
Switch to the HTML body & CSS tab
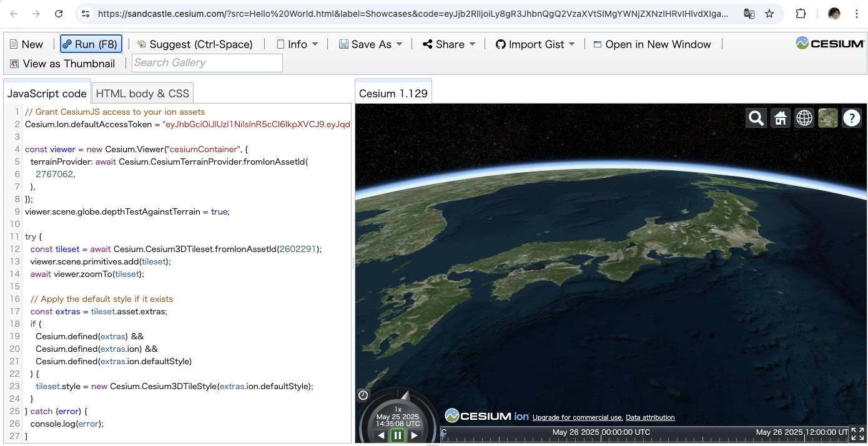tap(142, 93)
